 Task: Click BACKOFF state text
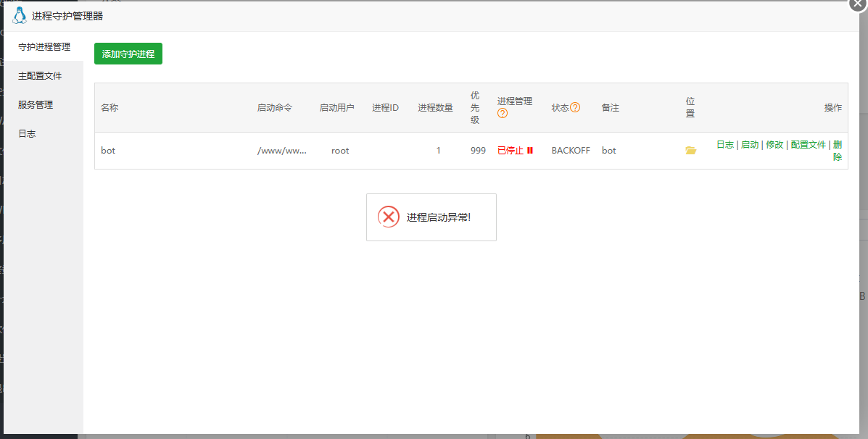click(571, 151)
